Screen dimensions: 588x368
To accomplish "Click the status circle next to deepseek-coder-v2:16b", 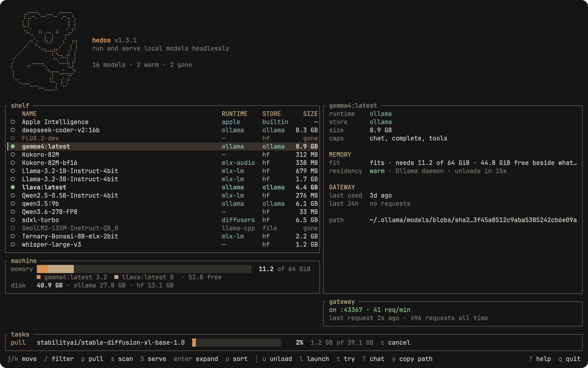I will 13,130.
